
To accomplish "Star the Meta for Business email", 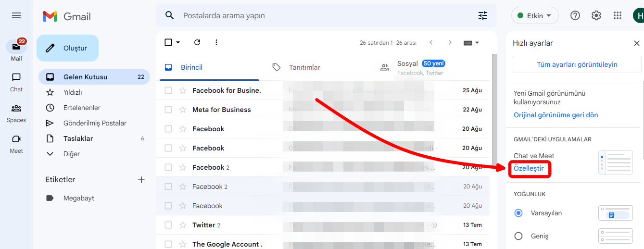I will [183, 110].
